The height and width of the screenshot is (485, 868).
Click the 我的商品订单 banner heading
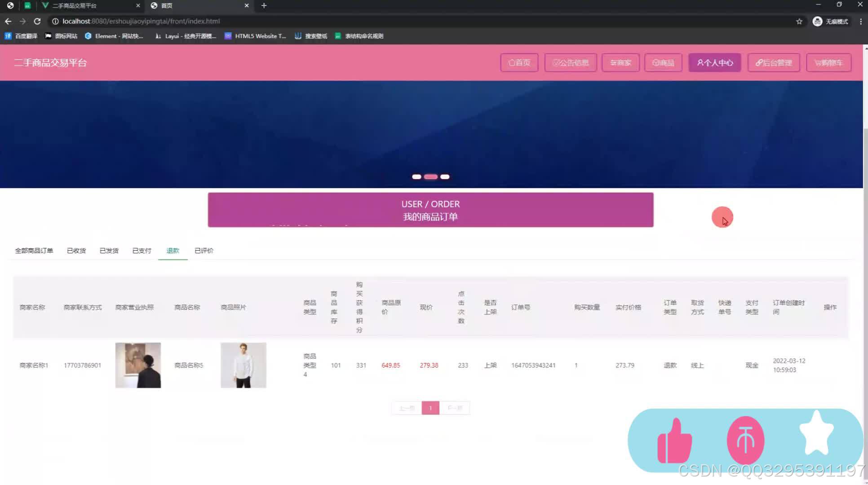tap(430, 217)
